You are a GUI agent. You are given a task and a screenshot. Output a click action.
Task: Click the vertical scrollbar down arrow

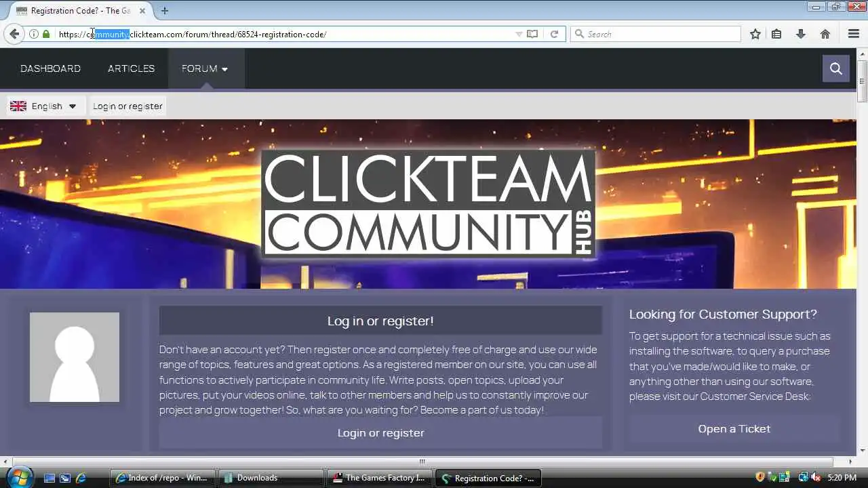[x=862, y=451]
